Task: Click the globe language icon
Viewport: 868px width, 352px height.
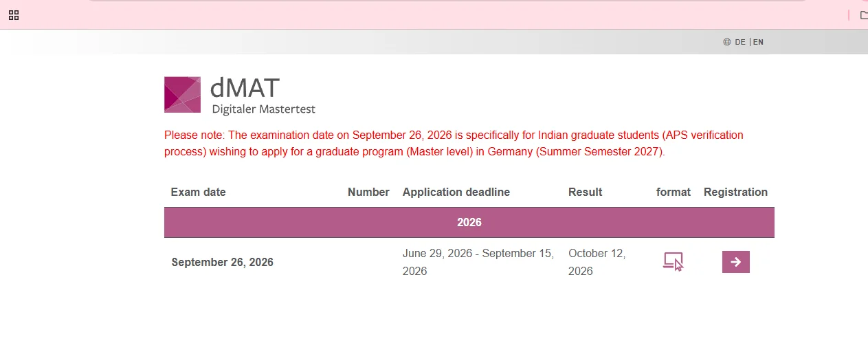Action: 727,42
